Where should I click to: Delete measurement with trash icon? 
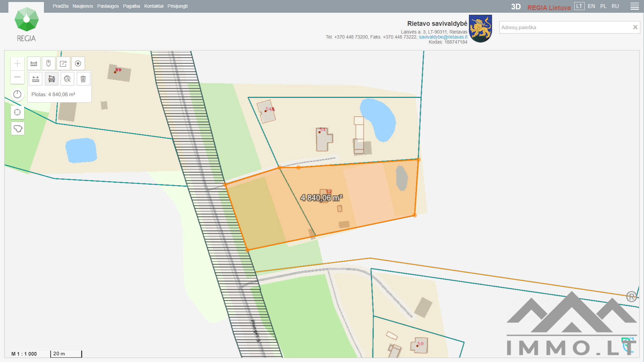[x=83, y=79]
